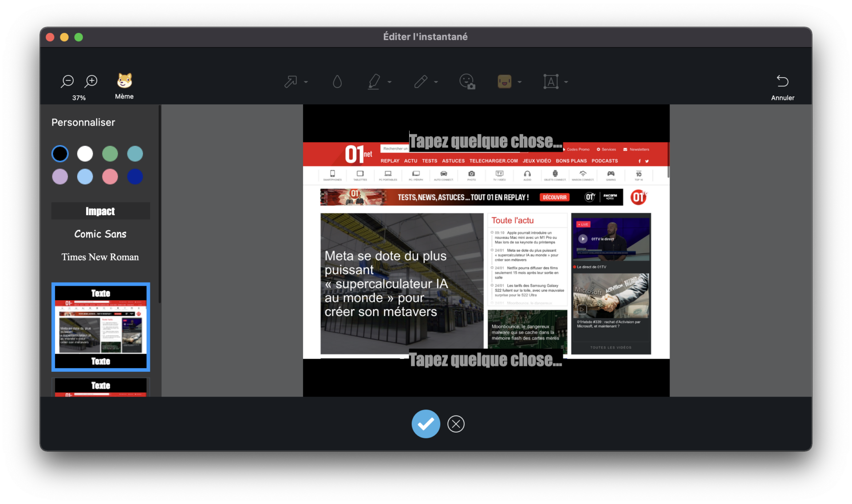Select the highlighter pen tool
This screenshot has width=852, height=504.
click(374, 82)
